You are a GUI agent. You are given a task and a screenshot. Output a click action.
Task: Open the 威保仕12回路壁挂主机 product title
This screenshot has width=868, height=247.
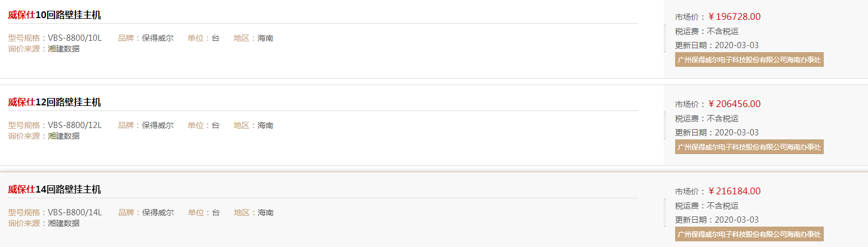tap(54, 103)
